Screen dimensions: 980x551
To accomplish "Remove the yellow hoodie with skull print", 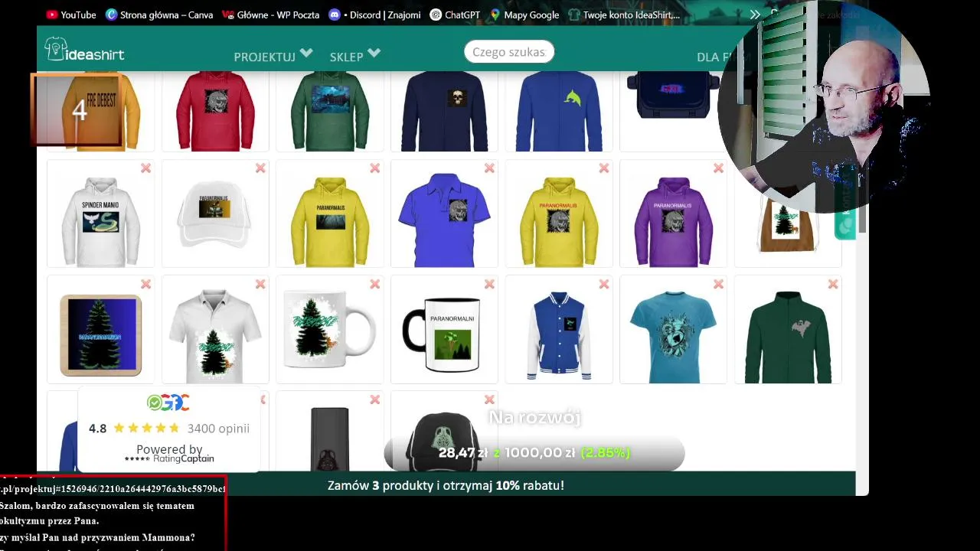I will (604, 168).
